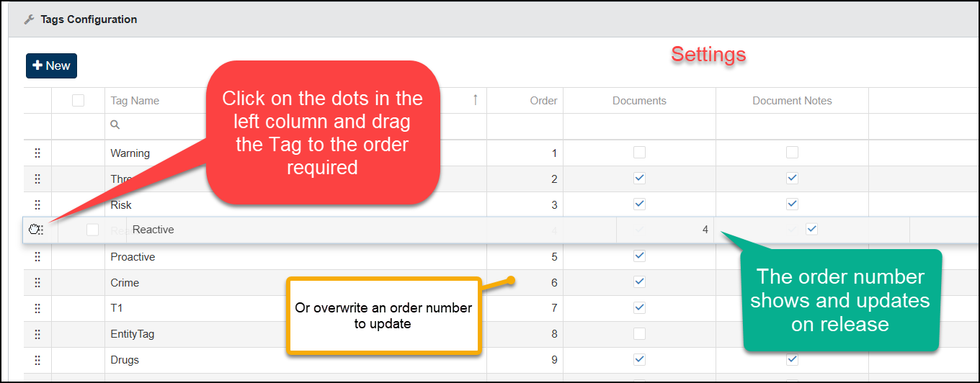This screenshot has width=980, height=383.
Task: Click order value 7 for T1
Action: click(554, 308)
